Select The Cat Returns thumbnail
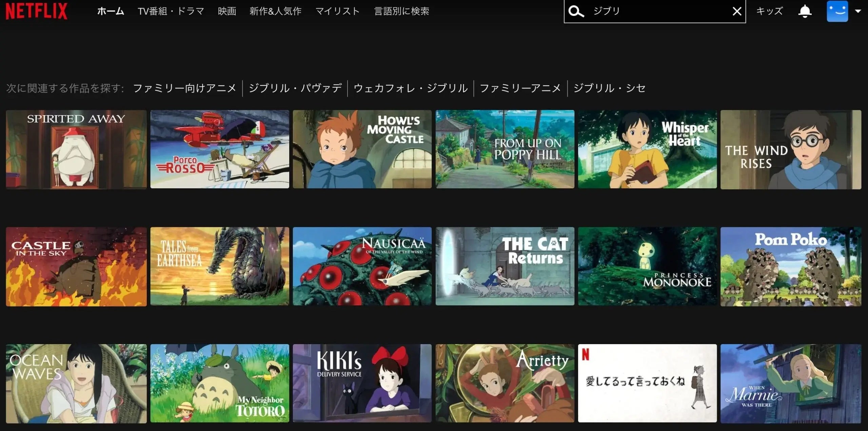Screen dimensions: 868x431 [x=505, y=266]
